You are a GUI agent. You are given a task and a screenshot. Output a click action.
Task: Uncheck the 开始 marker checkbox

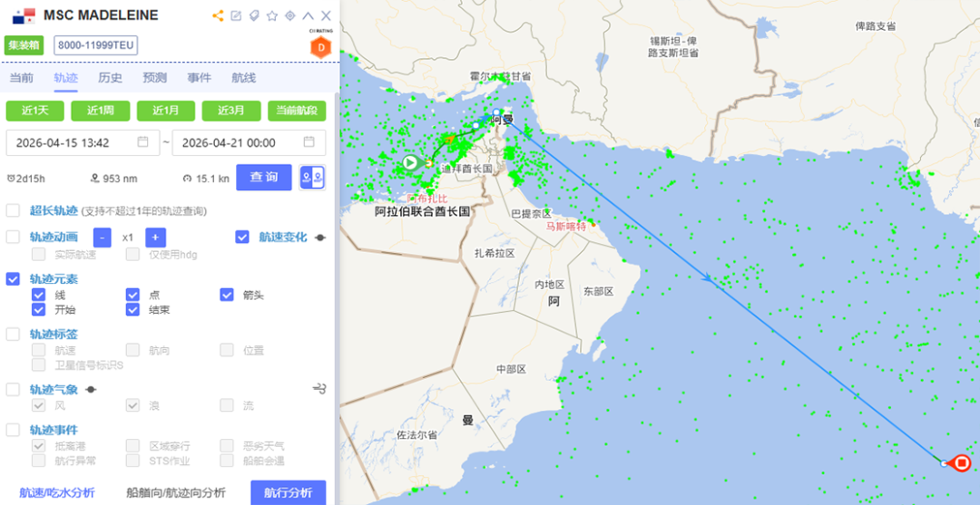[39, 309]
